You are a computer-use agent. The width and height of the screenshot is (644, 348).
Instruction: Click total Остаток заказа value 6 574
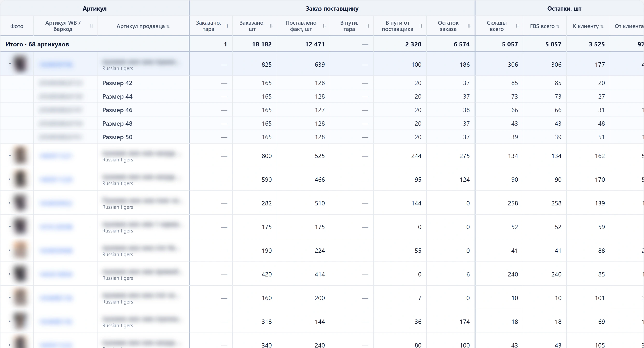pos(462,44)
